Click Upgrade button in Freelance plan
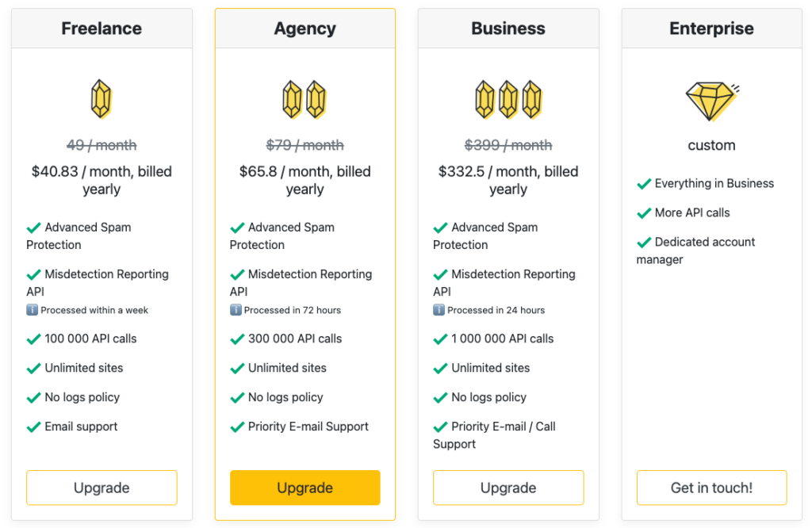The image size is (812, 528). (101, 488)
